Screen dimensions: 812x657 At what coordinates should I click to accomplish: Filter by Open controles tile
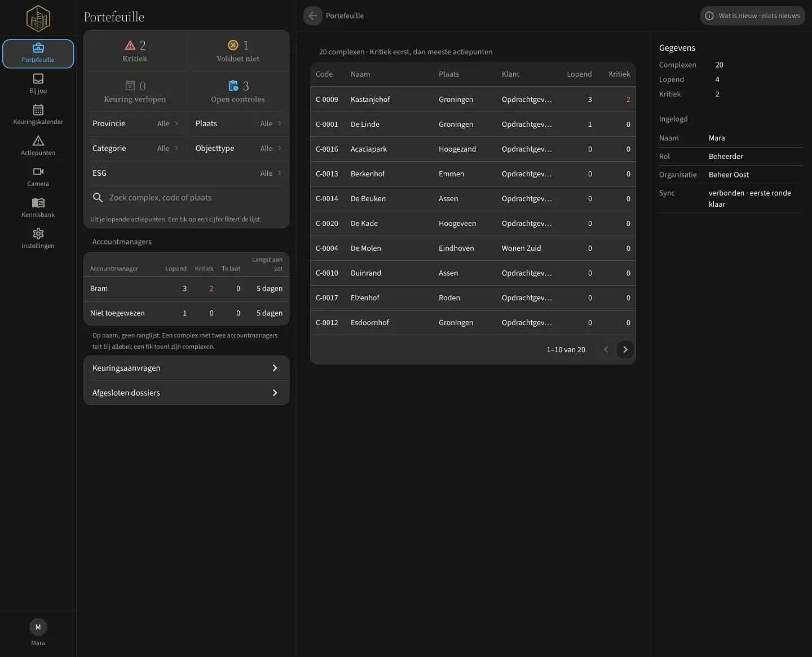[238, 91]
